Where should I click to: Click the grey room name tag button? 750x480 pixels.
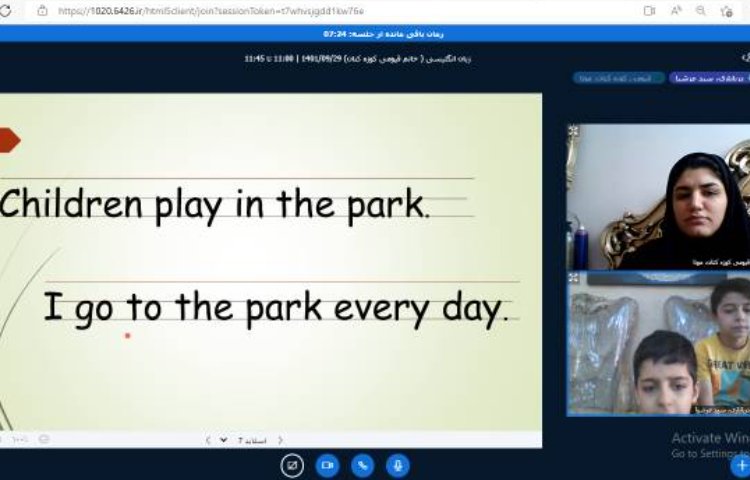click(x=611, y=77)
